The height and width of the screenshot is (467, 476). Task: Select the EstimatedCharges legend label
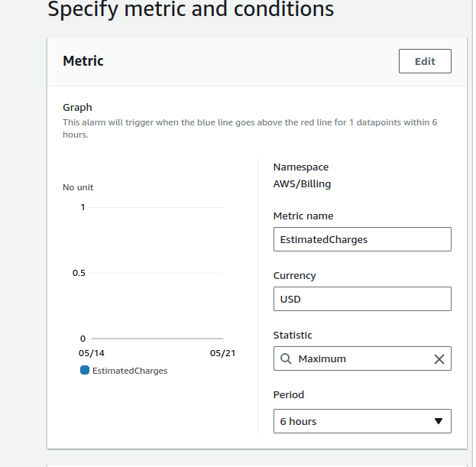130,371
